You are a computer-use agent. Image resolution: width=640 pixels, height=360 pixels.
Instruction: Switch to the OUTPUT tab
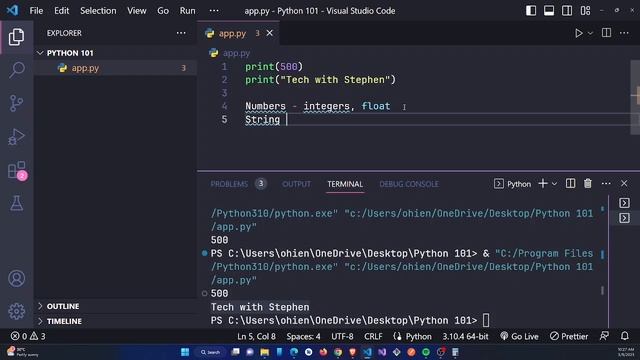(296, 184)
